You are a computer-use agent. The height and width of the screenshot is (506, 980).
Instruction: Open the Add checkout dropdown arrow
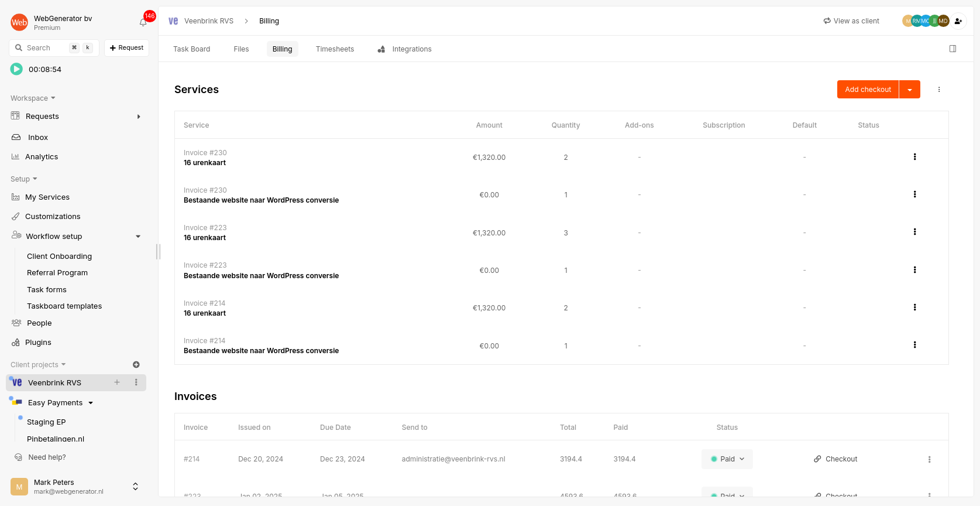pyautogui.click(x=910, y=90)
